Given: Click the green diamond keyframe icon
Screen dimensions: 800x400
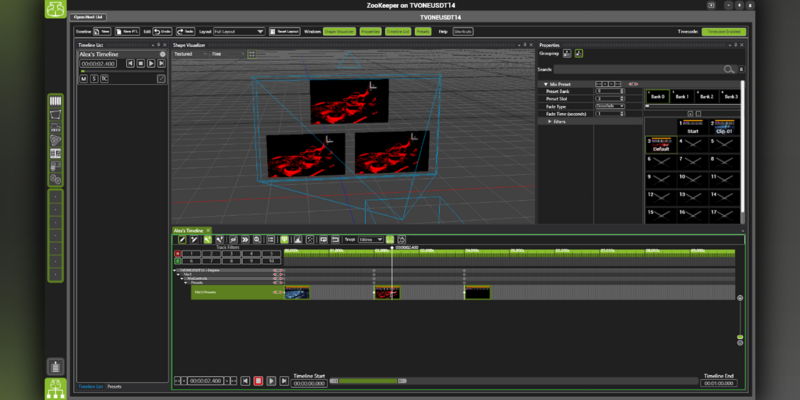Looking at the screenshot, I should tap(284, 239).
